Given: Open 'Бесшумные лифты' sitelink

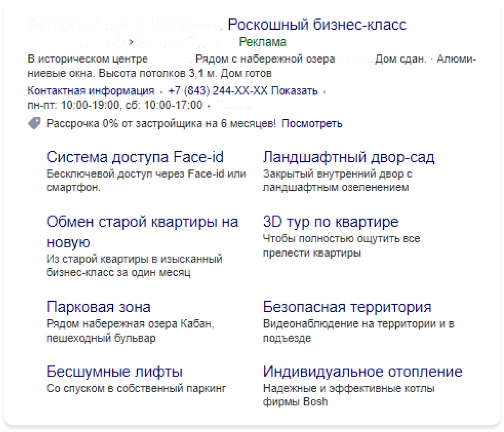Looking at the screenshot, I should pyautogui.click(x=115, y=371).
